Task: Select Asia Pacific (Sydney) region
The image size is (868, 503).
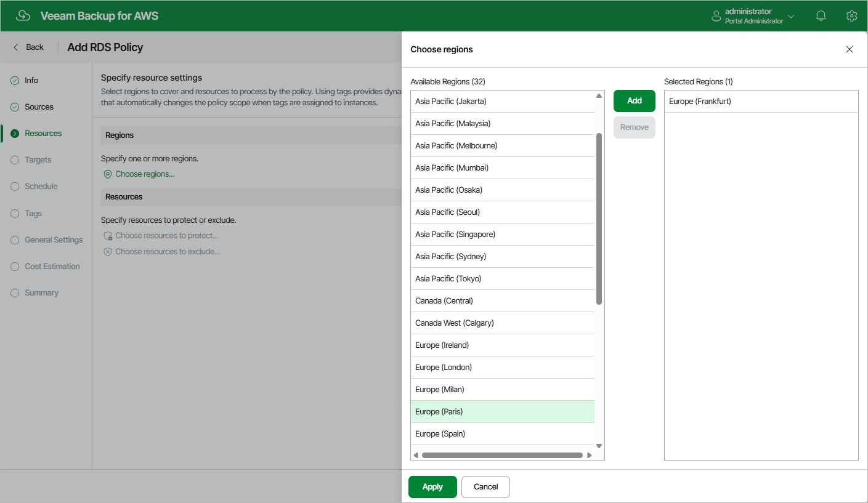Action: (503, 257)
